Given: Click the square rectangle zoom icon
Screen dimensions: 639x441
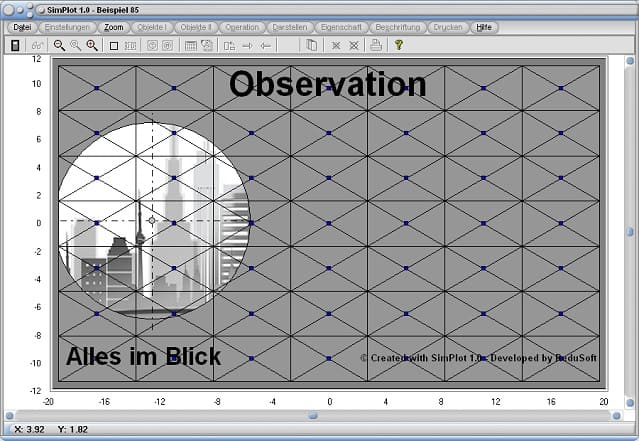Looking at the screenshot, I should pyautogui.click(x=114, y=45).
